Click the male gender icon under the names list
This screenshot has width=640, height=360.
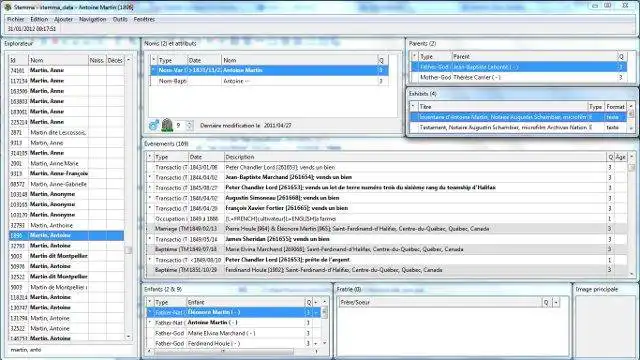pyautogui.click(x=154, y=125)
